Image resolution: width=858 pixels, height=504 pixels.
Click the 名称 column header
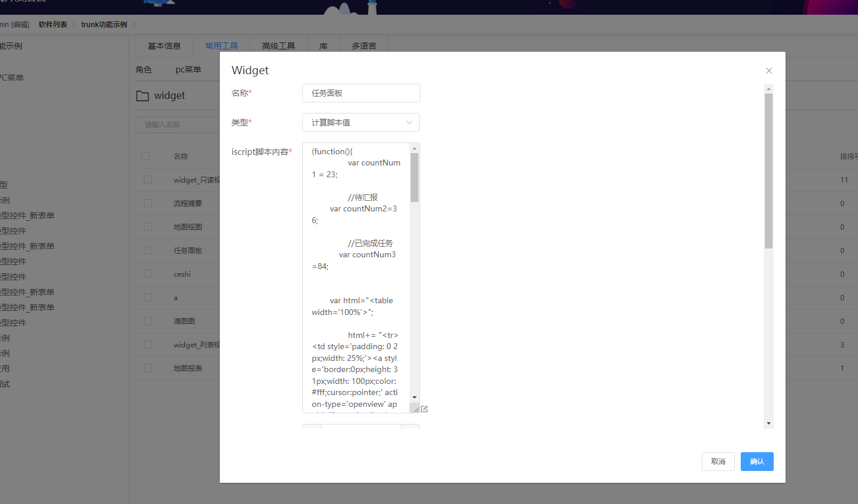tap(181, 156)
